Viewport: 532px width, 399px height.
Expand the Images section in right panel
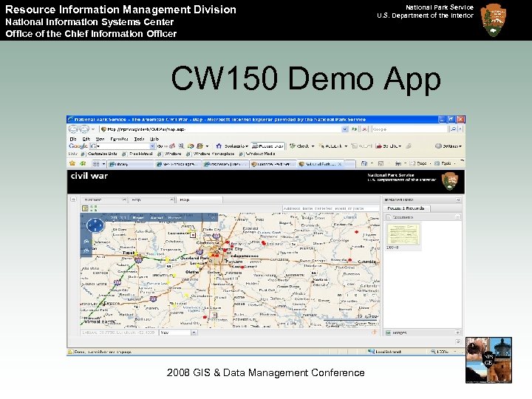457,332
